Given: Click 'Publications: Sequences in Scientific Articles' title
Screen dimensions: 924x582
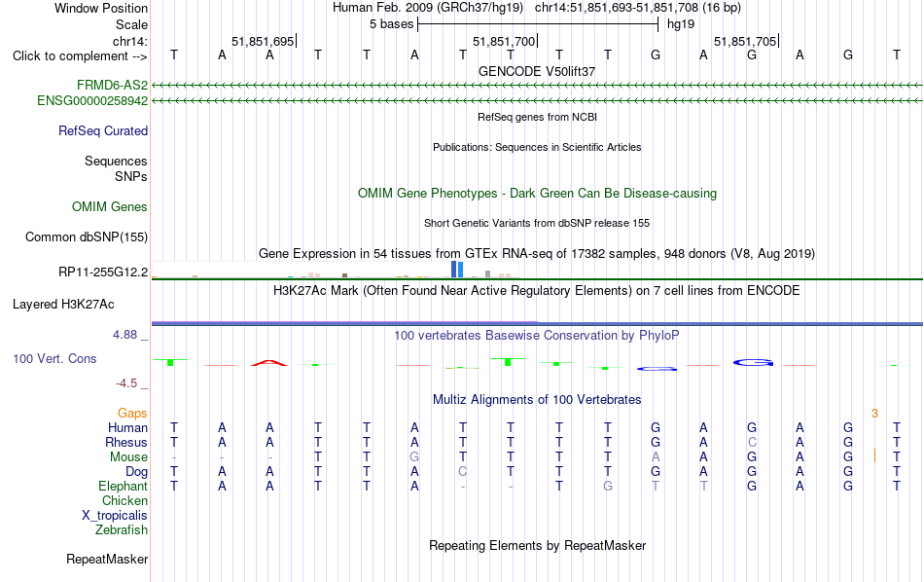Looking at the screenshot, I should click(537, 147).
